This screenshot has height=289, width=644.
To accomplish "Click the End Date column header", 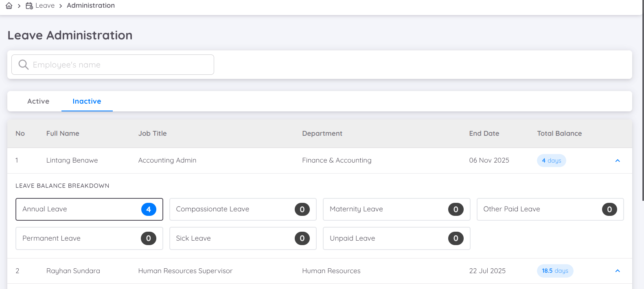I will pyautogui.click(x=484, y=133).
